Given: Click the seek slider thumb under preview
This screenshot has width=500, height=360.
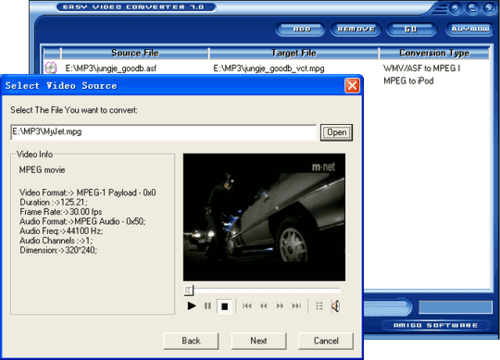Looking at the screenshot, I should (x=188, y=290).
